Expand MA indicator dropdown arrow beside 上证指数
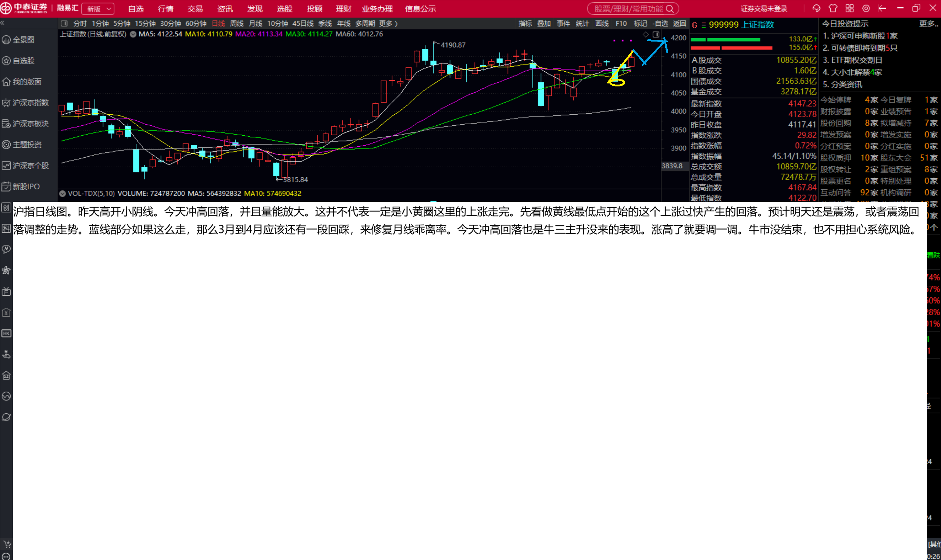941x560 pixels. 133,34
